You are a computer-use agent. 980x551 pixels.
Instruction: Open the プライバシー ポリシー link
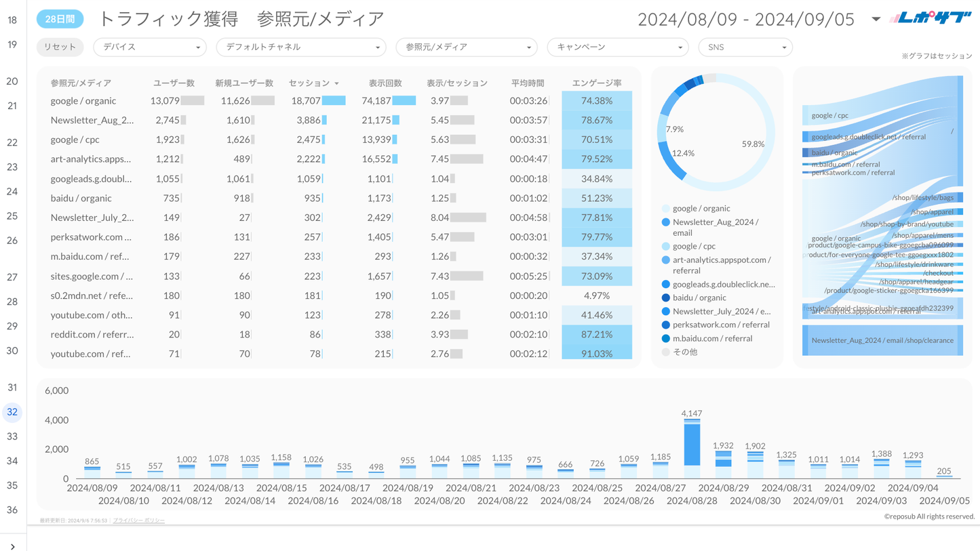[x=138, y=521]
